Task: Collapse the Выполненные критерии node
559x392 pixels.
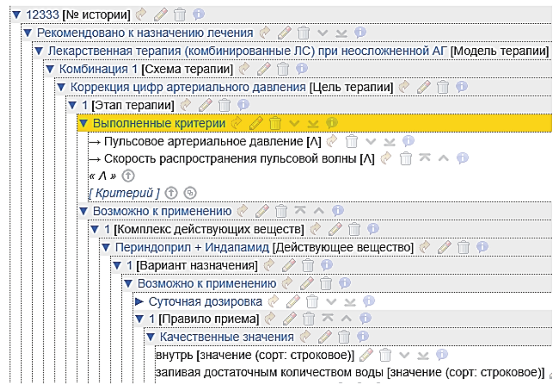Action: (83, 123)
